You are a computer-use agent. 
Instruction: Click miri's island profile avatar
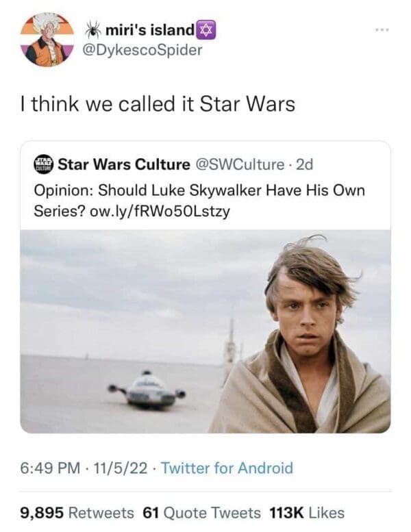47,40
